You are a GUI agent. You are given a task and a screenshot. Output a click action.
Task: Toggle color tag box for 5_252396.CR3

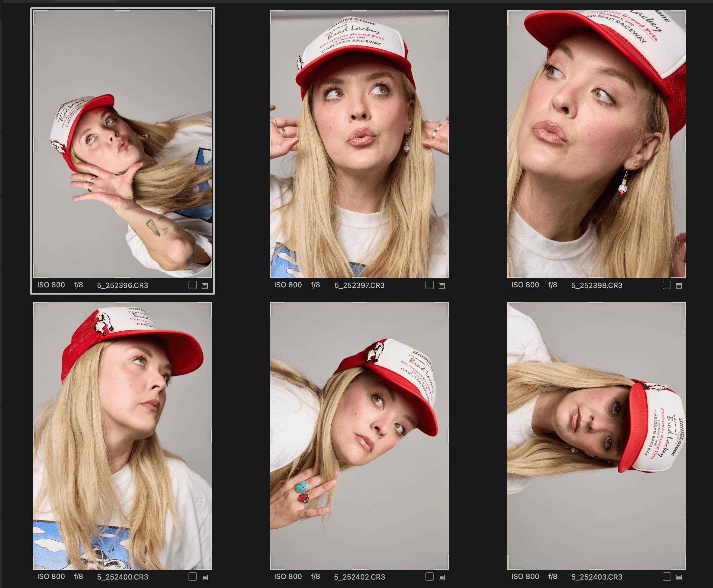pyautogui.click(x=193, y=285)
